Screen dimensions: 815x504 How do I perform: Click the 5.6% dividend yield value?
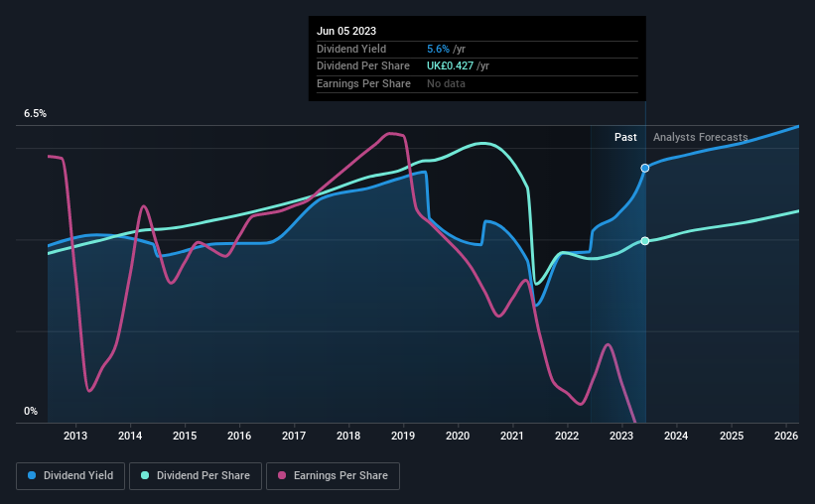coord(438,49)
